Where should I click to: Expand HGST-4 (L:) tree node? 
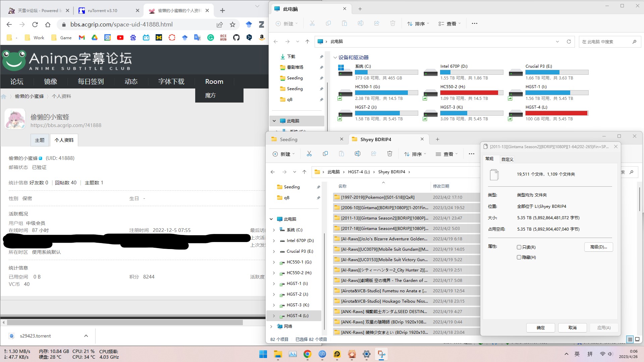click(x=274, y=316)
